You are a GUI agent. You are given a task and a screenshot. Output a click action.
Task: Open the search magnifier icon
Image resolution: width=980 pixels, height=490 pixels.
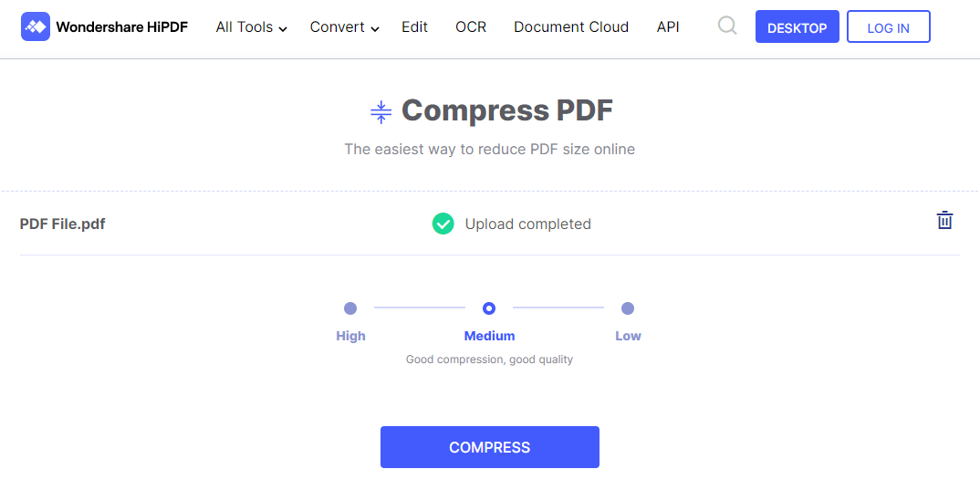click(727, 26)
